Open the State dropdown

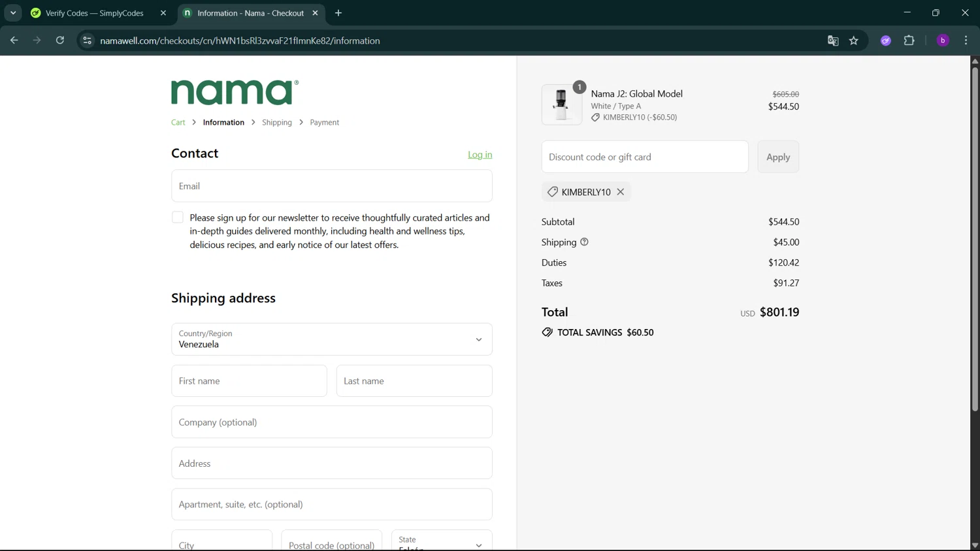point(442,541)
